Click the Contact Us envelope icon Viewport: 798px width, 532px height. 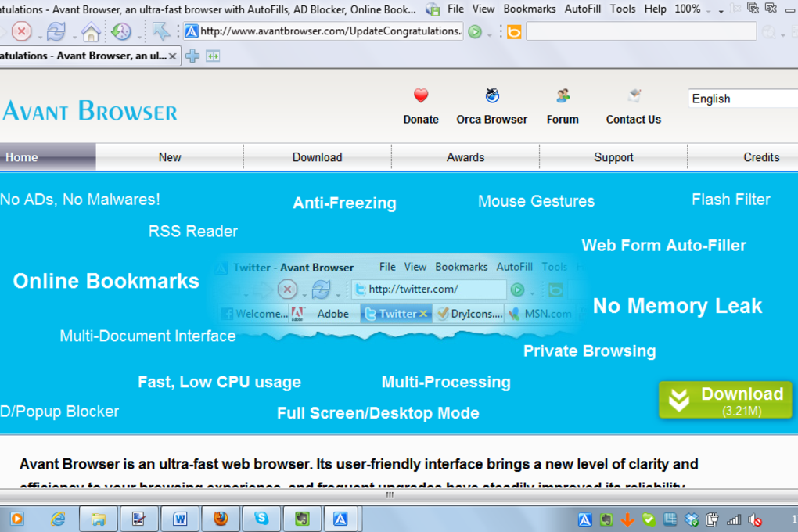click(634, 95)
